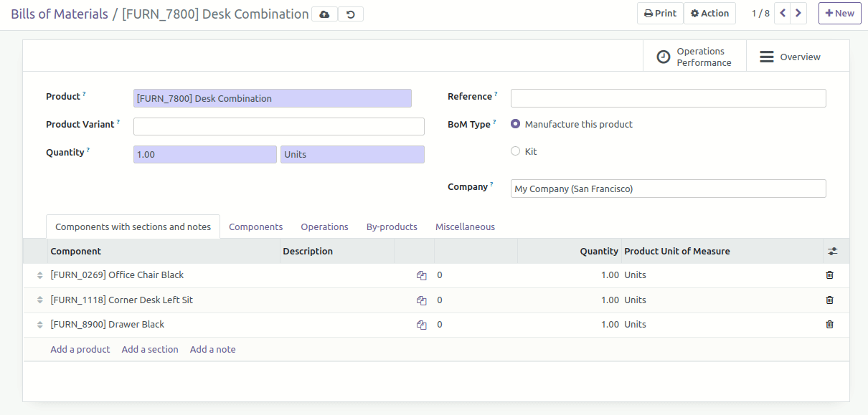This screenshot has width=868, height=415.
Task: Click copy icon on Corner Desk row
Action: (422, 300)
